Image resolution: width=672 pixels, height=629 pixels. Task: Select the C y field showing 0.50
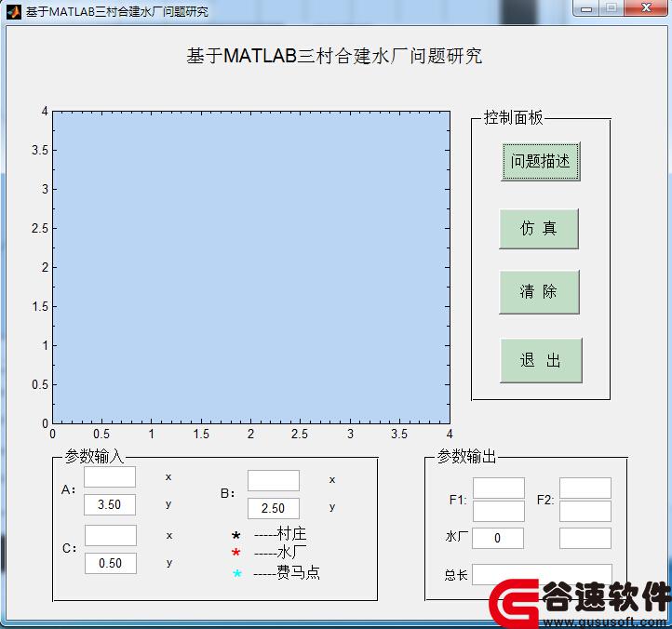pyautogui.click(x=111, y=563)
